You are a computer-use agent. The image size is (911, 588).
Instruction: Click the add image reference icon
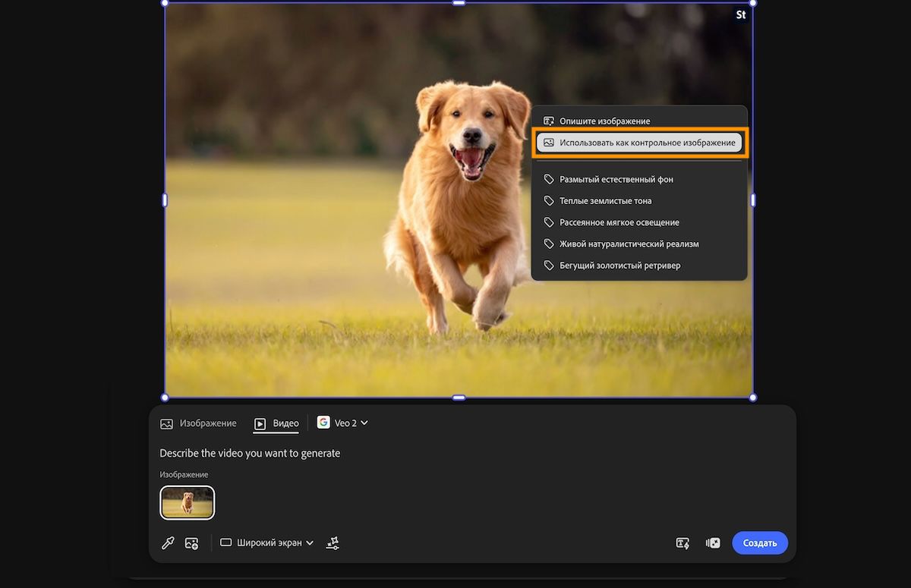191,543
